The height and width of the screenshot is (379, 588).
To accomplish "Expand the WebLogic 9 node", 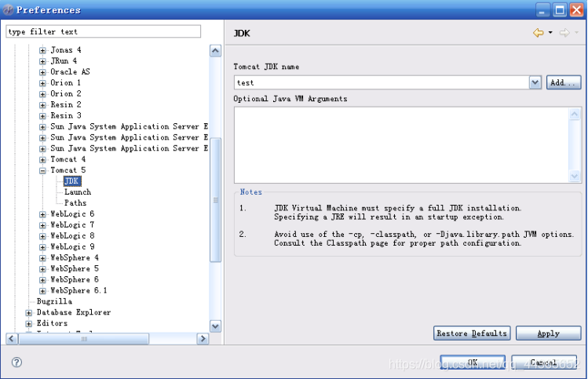I will (42, 247).
